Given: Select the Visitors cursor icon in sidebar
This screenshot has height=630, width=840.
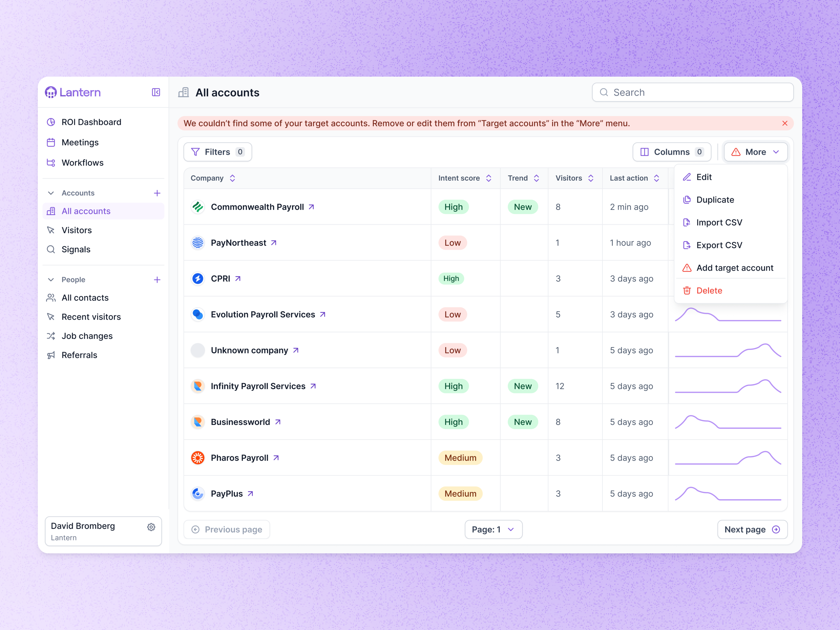Looking at the screenshot, I should click(x=51, y=230).
